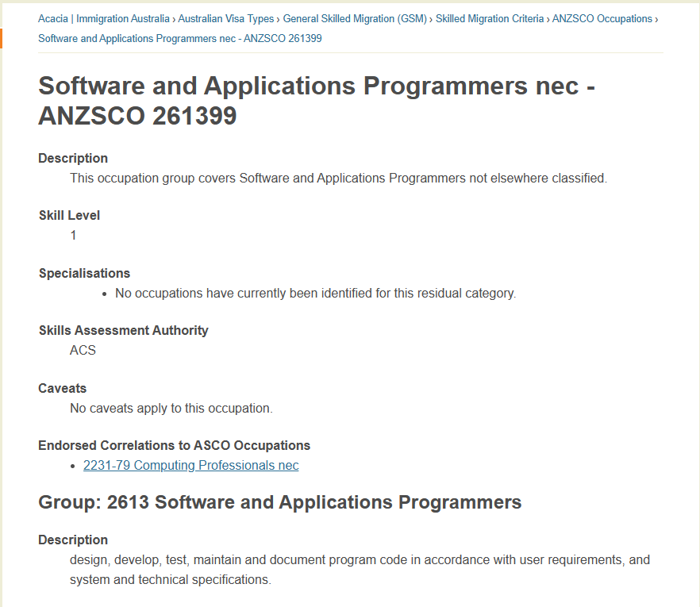
Task: Click the Caveats label
Action: click(62, 388)
